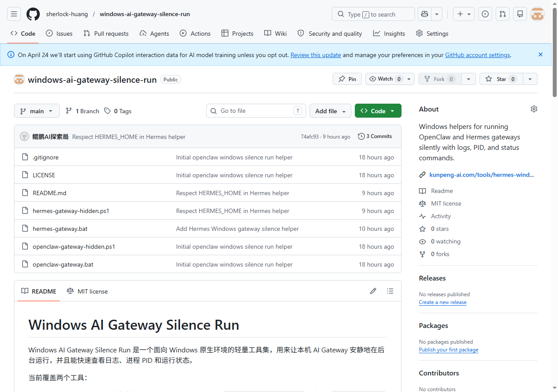Open hermes-gateway-hidden.ps1 file
Viewport: 558px width, 392px height.
click(x=71, y=211)
